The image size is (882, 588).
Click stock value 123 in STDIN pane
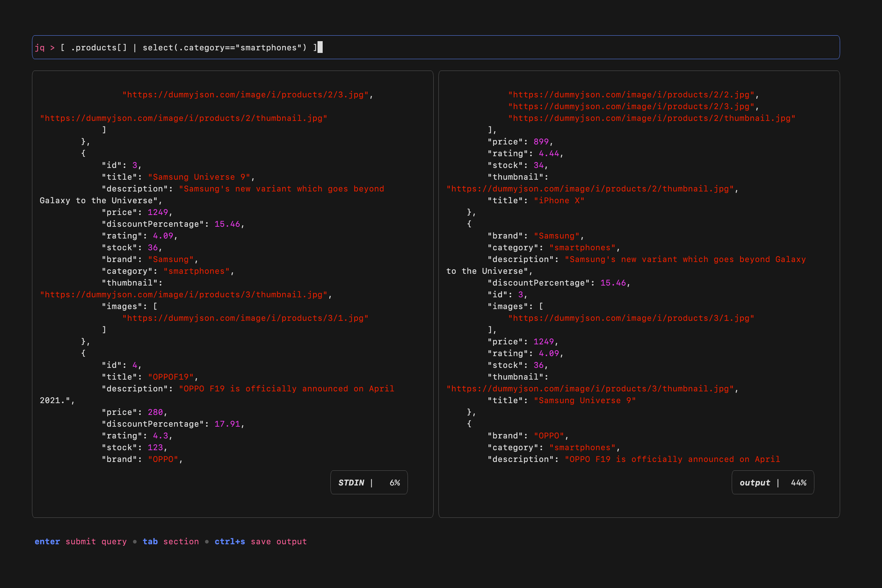point(155,447)
